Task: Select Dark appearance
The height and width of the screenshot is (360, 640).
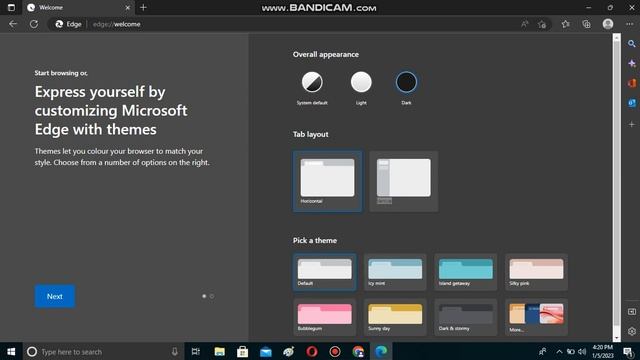Action: (x=406, y=82)
